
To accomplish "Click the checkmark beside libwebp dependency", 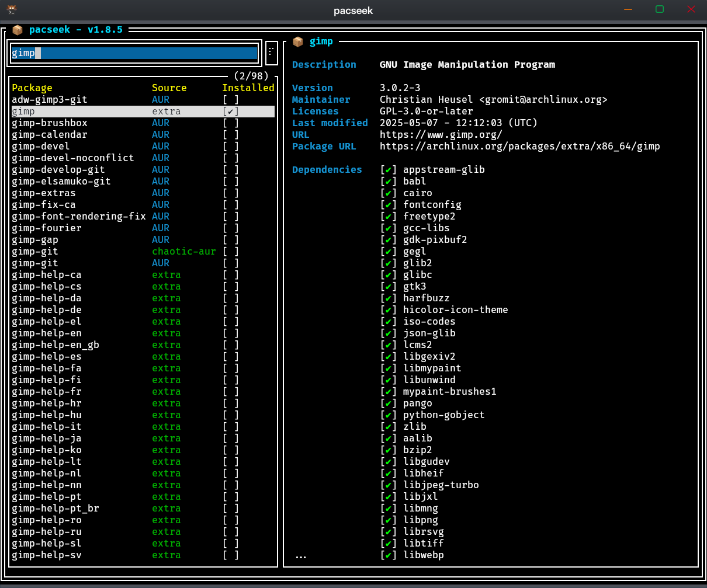I will point(388,555).
